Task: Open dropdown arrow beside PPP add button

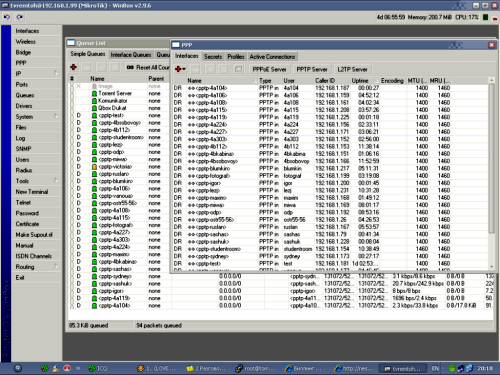Action: 184,69
